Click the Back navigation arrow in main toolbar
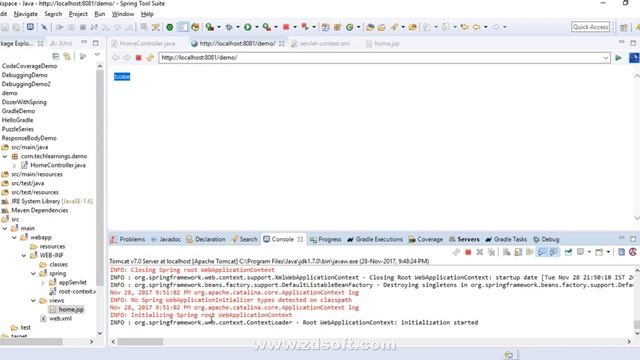The image size is (640, 360). pos(476,27)
